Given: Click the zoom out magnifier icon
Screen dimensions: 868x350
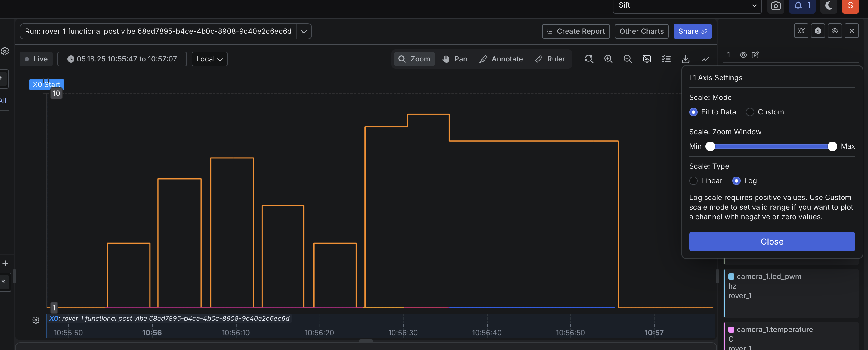Looking at the screenshot, I should (x=628, y=59).
